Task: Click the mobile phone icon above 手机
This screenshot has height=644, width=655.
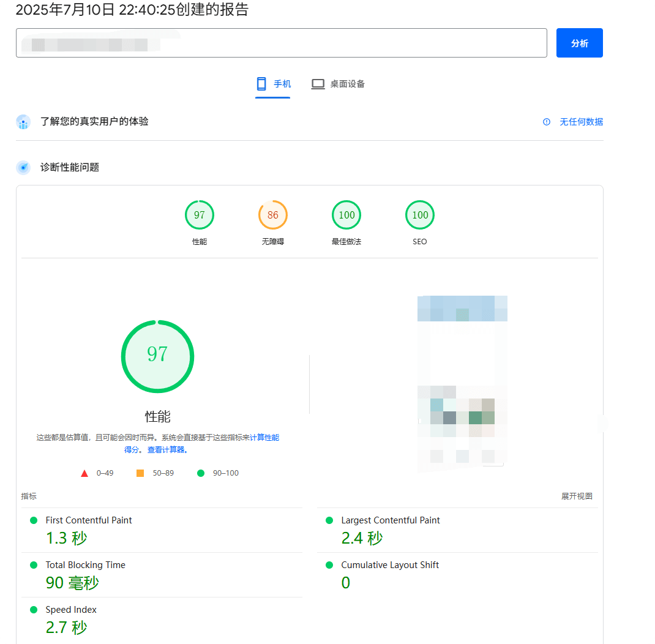Action: coord(262,83)
